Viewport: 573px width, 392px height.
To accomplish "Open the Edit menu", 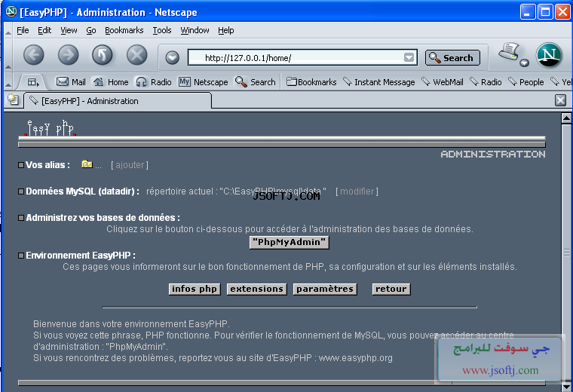I will 44,30.
